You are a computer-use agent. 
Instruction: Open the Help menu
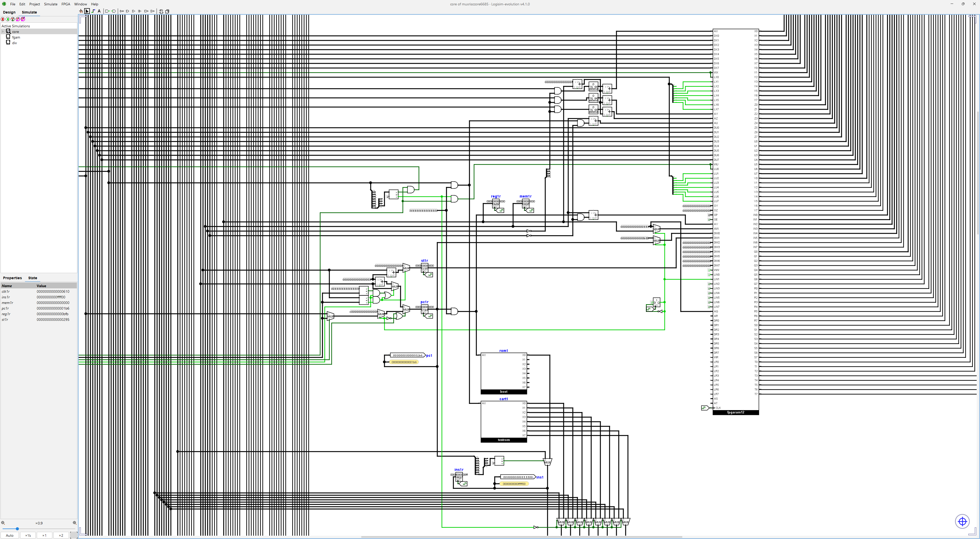[95, 4]
